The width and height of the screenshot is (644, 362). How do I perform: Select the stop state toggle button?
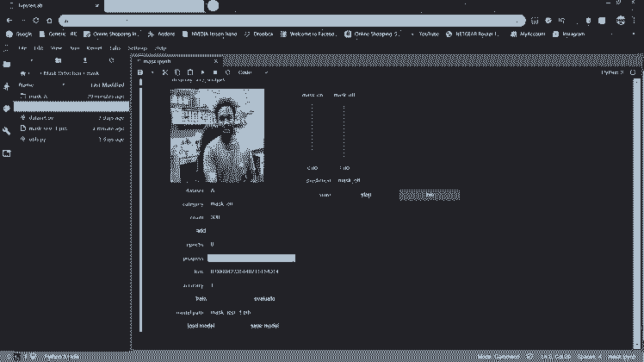point(366,196)
